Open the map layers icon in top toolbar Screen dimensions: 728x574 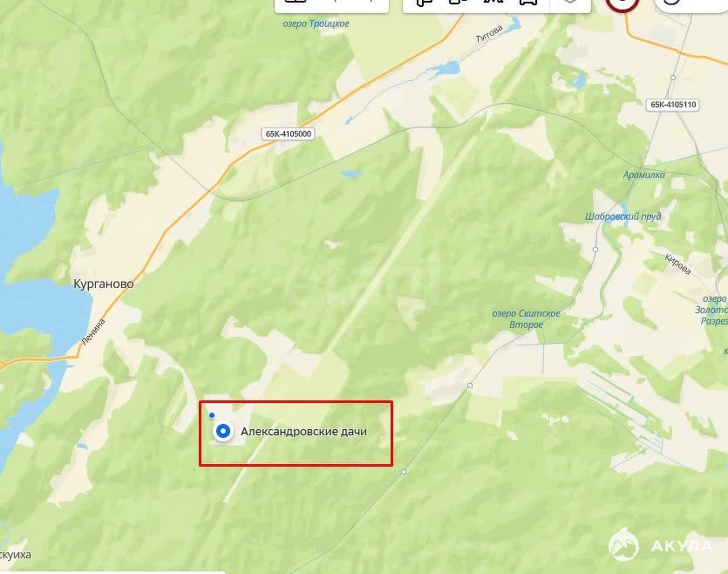pyautogui.click(x=570, y=2)
